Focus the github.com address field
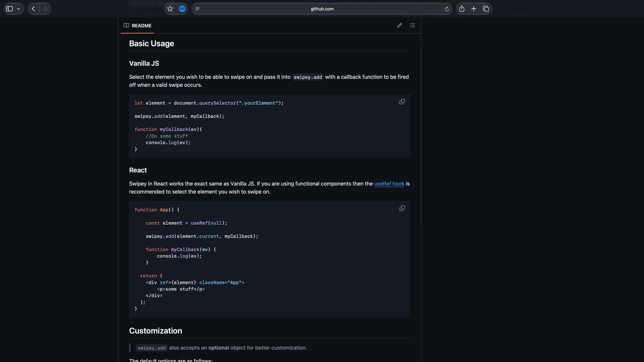Image resolution: width=644 pixels, height=362 pixels. [x=322, y=9]
